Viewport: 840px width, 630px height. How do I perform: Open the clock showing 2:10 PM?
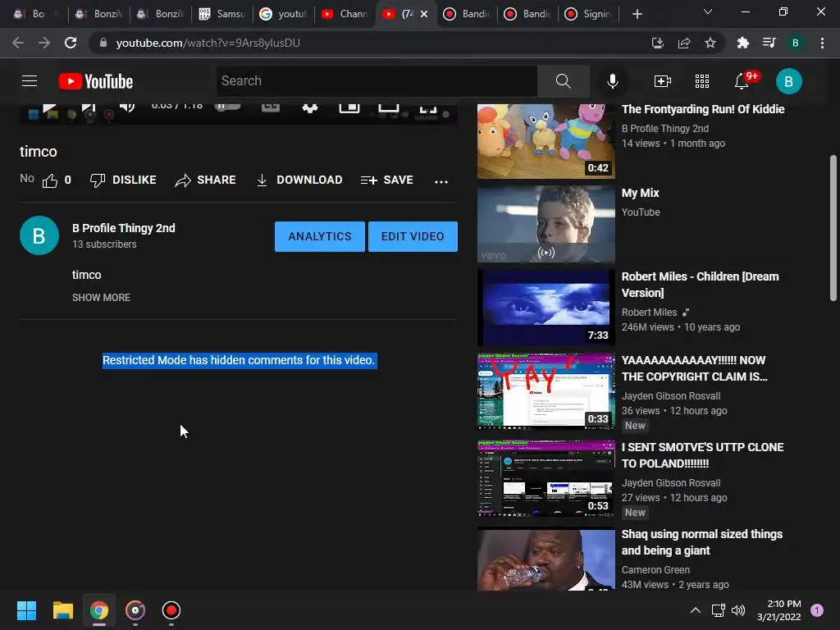point(778,610)
